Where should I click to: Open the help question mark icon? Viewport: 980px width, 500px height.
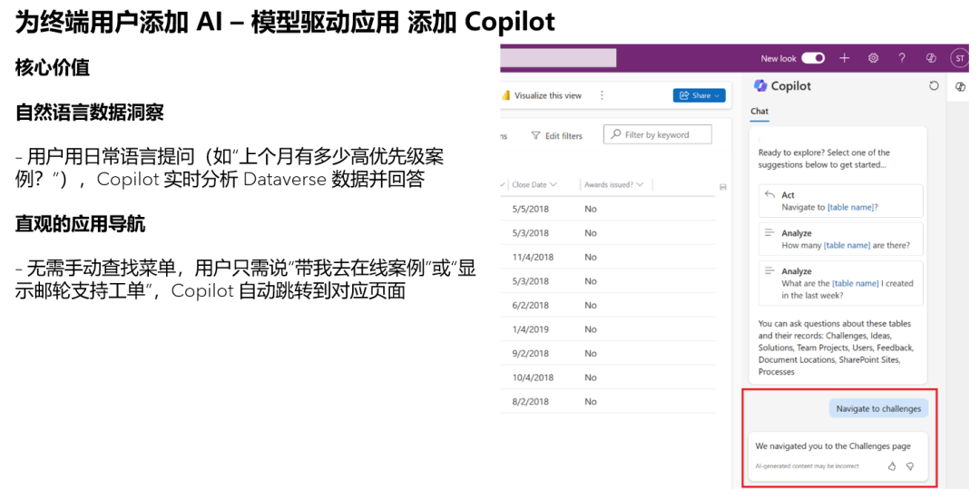902,58
